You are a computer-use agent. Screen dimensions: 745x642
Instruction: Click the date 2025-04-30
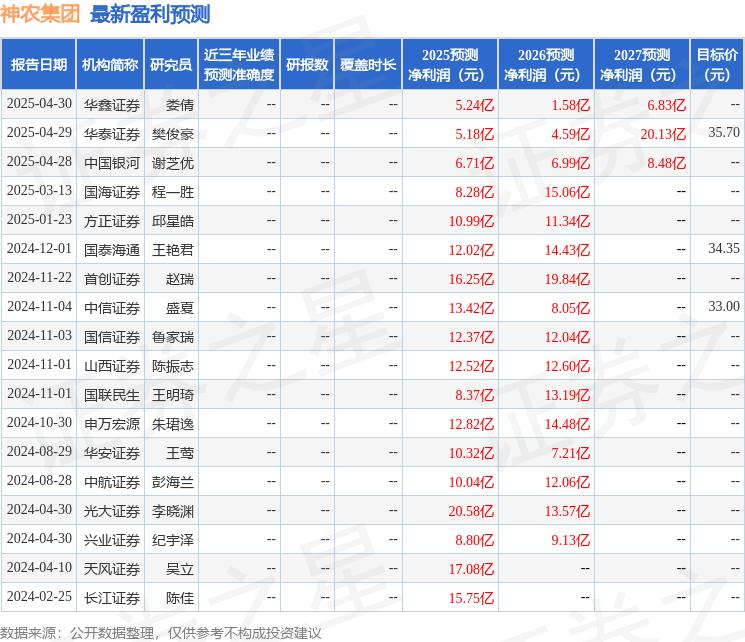39,104
